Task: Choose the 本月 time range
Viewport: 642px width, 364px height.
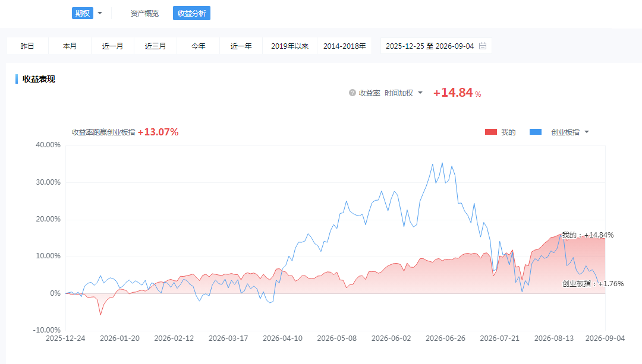Action: (70, 46)
